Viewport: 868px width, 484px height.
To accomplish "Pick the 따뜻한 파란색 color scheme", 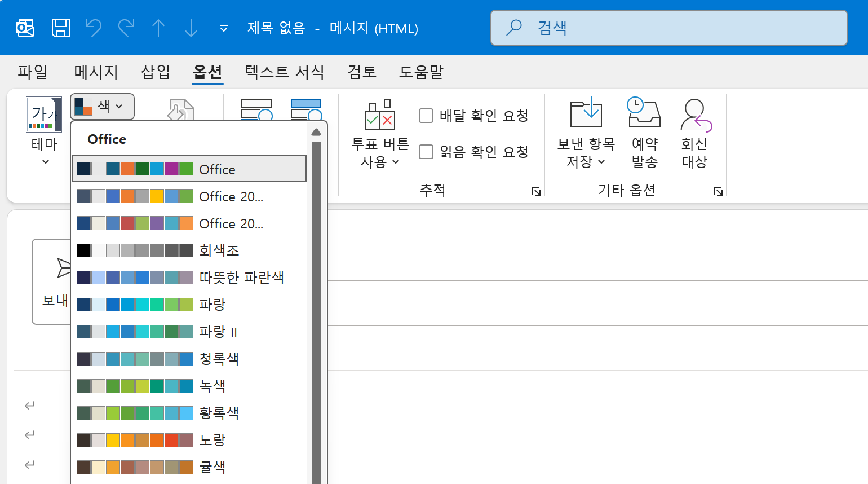I will (x=189, y=277).
